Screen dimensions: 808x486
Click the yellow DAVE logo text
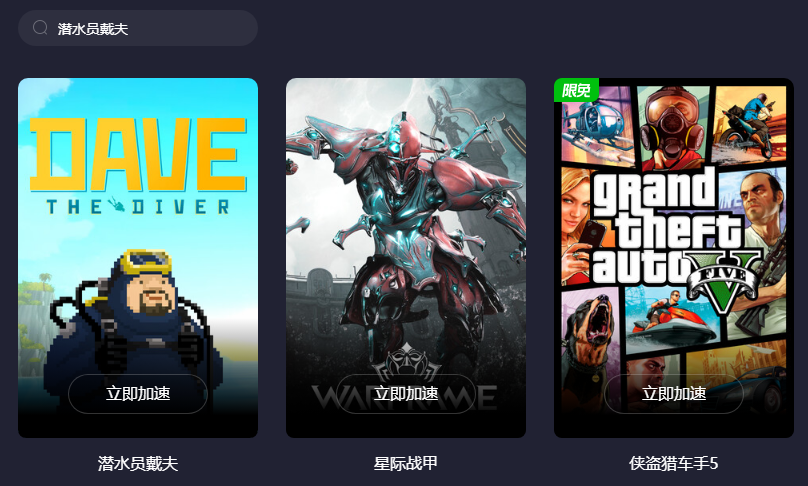point(138,155)
